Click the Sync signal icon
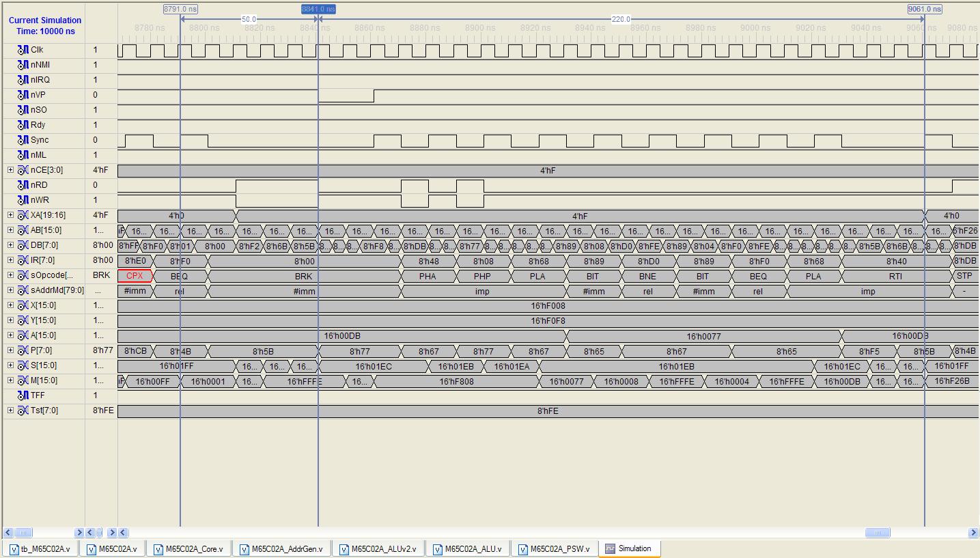Viewport: 980px width, 558px height. click(x=23, y=140)
